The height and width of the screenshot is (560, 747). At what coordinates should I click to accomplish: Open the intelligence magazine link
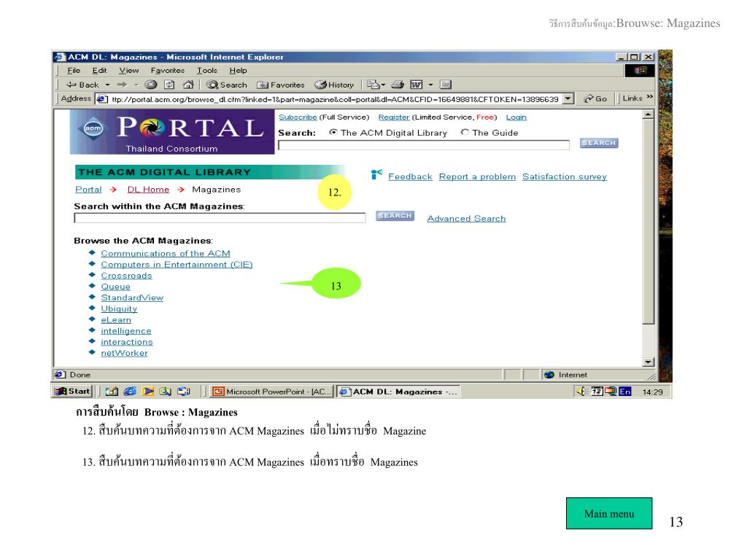pos(126,331)
